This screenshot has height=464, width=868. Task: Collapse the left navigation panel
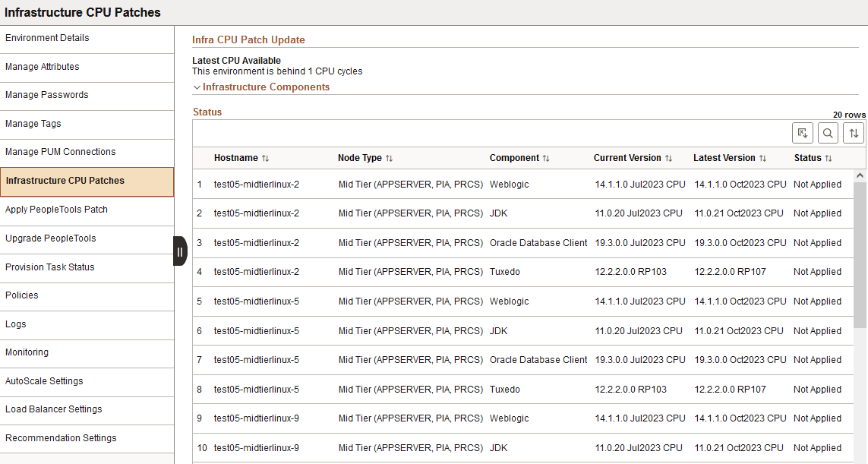pyautogui.click(x=180, y=251)
